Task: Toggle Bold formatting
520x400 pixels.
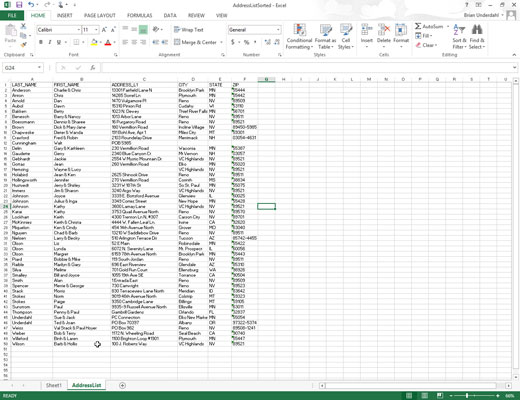Action: pyautogui.click(x=41, y=42)
